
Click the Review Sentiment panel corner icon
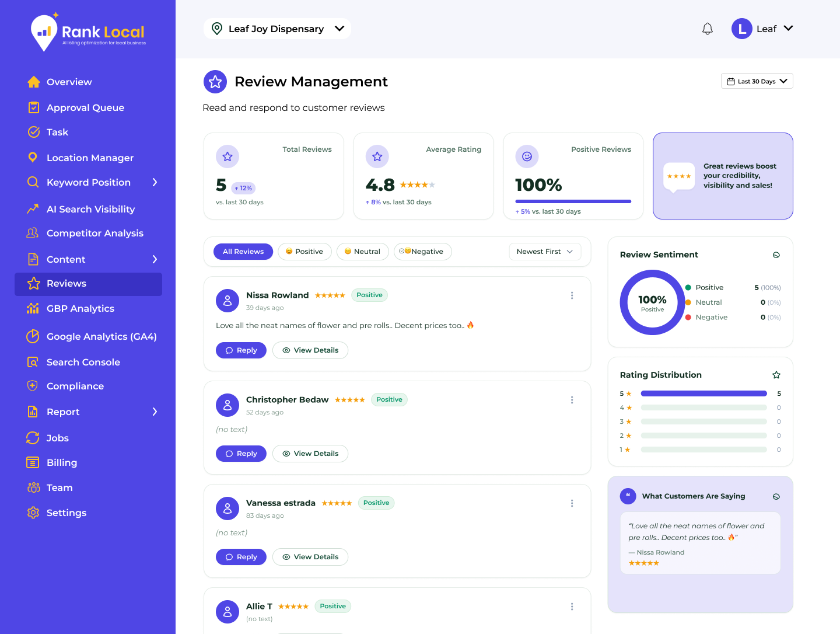[776, 255]
